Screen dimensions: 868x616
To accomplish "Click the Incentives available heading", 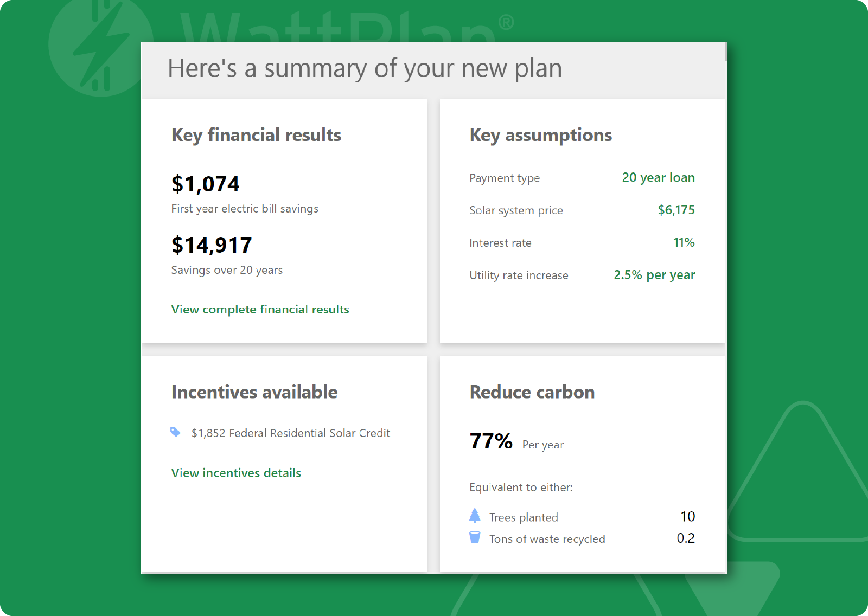I will click(254, 392).
